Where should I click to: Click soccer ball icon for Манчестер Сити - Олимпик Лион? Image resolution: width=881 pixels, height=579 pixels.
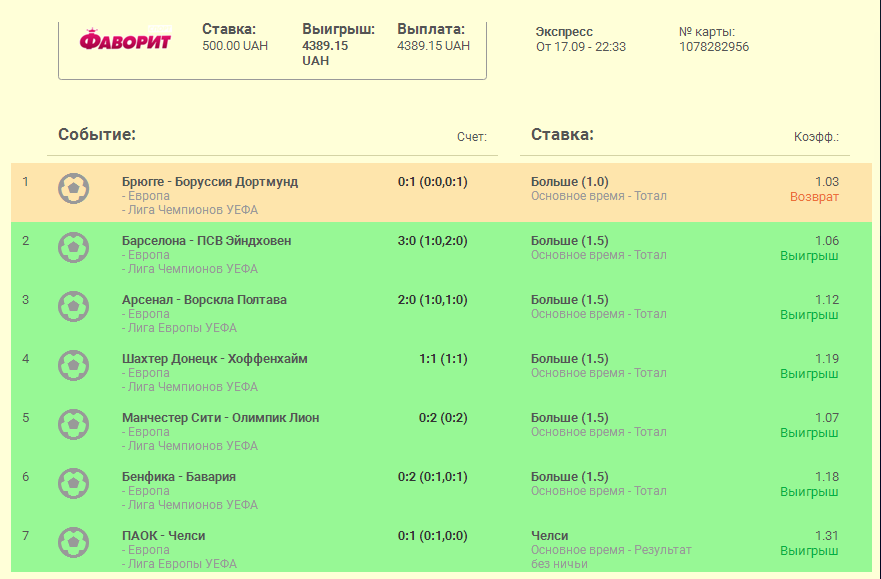click(x=74, y=425)
